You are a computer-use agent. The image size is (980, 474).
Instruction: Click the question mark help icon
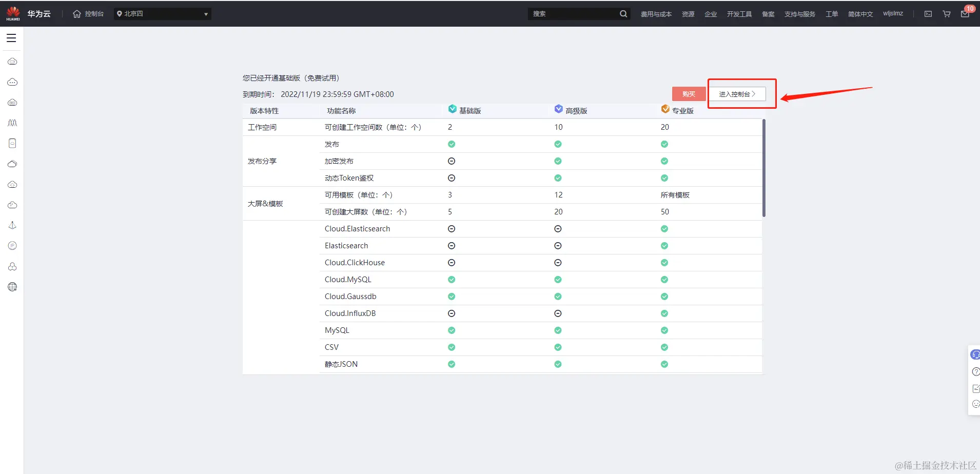[976, 371]
